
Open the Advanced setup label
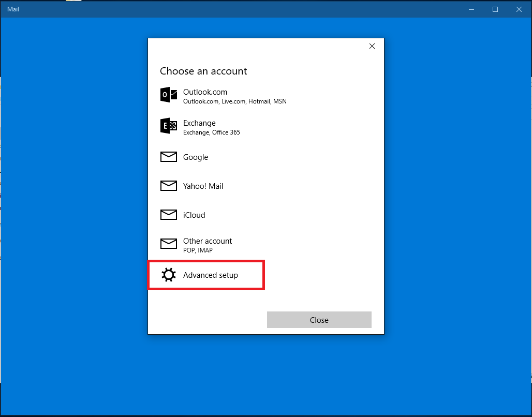211,275
